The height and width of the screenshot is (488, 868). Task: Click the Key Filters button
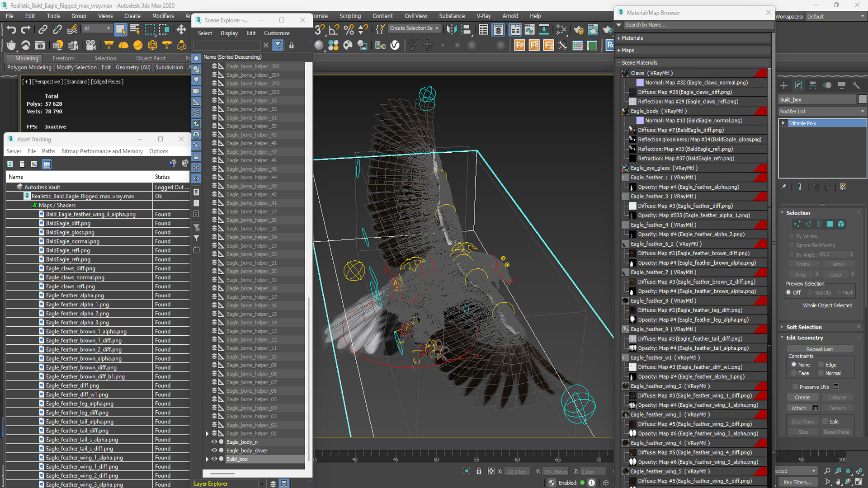click(798, 482)
